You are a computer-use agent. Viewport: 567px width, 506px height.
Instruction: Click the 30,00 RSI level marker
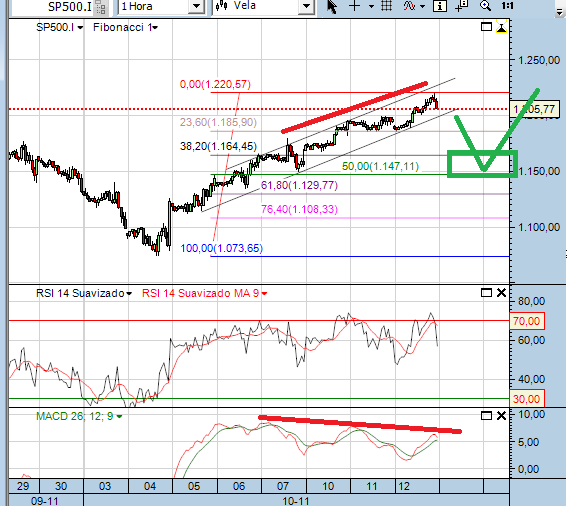(526, 399)
